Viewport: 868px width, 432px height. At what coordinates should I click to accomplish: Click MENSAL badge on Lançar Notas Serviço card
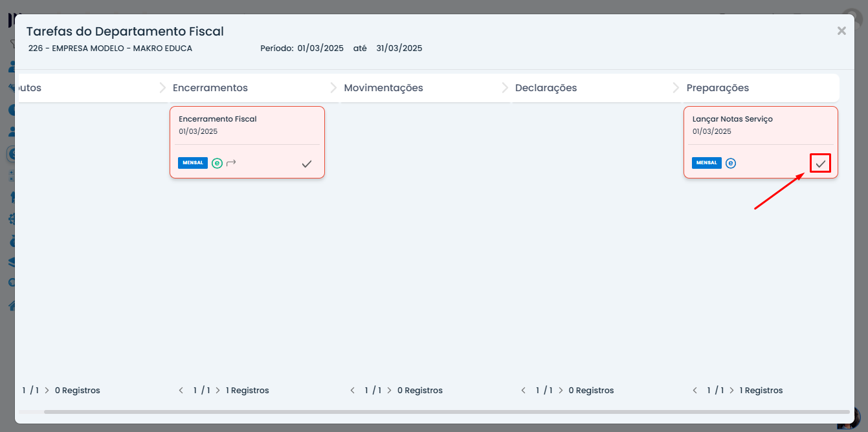point(707,163)
